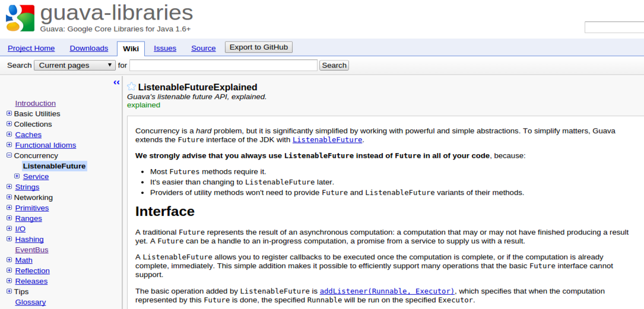
Task: Open the Source tab
Action: 204,48
